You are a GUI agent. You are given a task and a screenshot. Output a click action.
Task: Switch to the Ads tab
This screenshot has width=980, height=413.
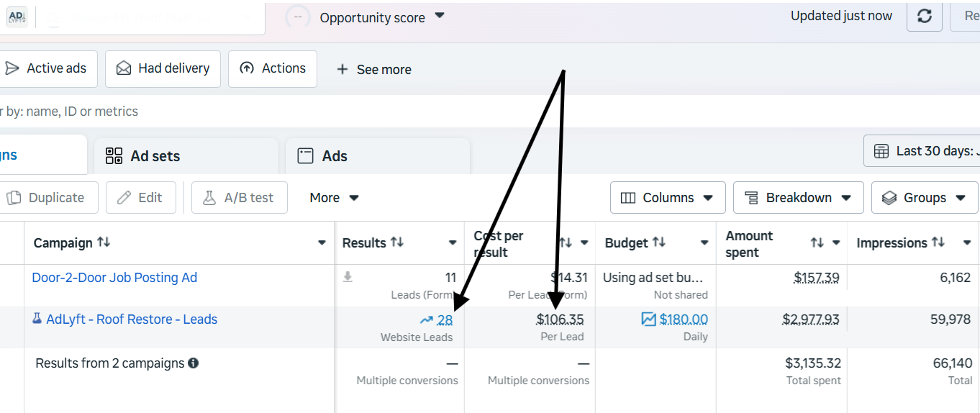click(x=378, y=156)
